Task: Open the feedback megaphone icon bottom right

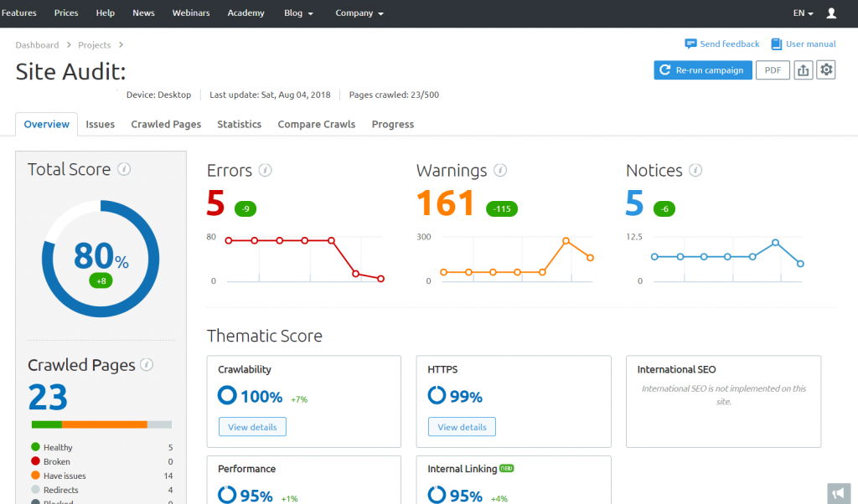Action: 839,493
